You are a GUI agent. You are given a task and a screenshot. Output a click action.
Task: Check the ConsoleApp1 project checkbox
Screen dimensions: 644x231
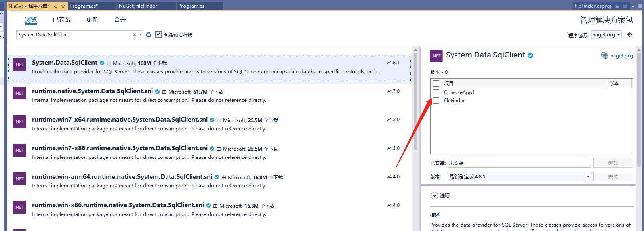tap(436, 92)
